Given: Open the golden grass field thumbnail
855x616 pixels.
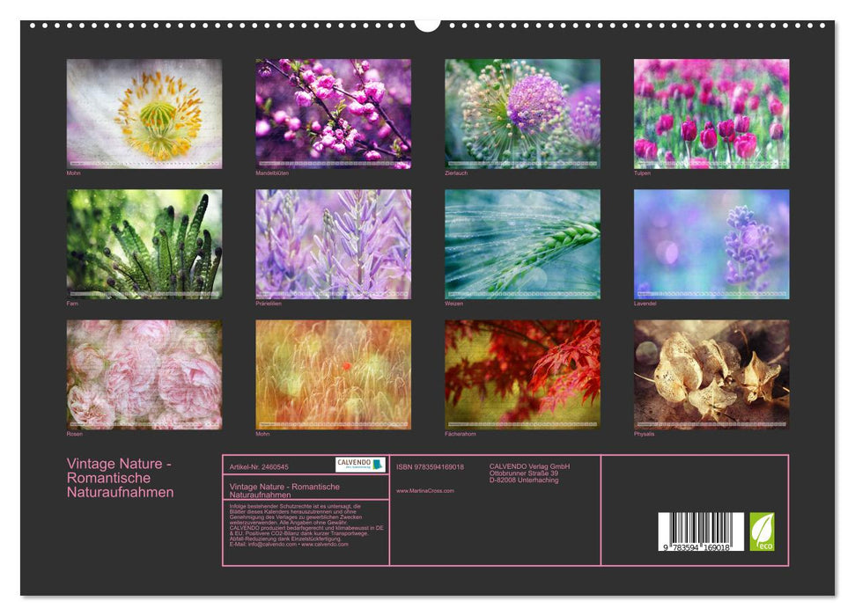Looking at the screenshot, I should point(333,375).
